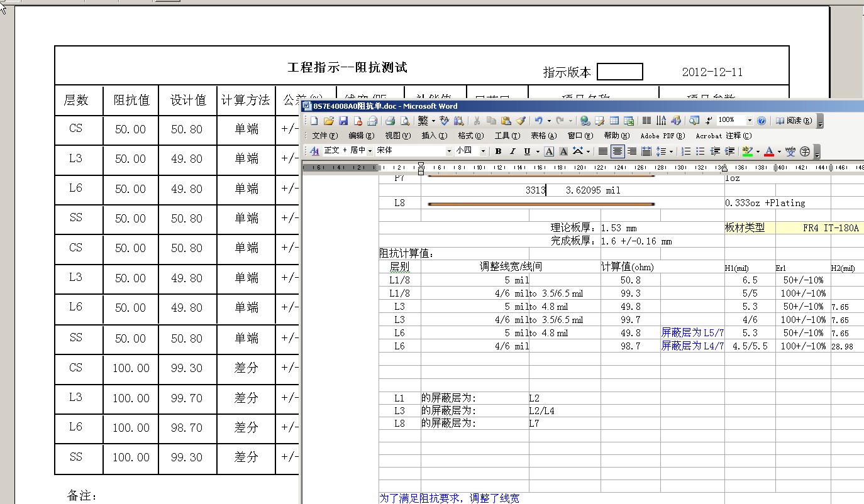The image size is (864, 504).
Task: Click the Columns layout icon
Action: click(646, 121)
